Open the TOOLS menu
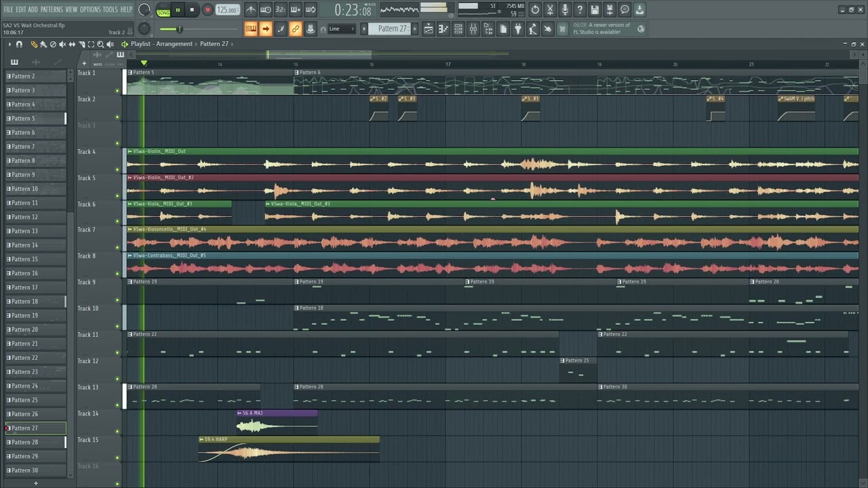The image size is (868, 488). pos(110,9)
